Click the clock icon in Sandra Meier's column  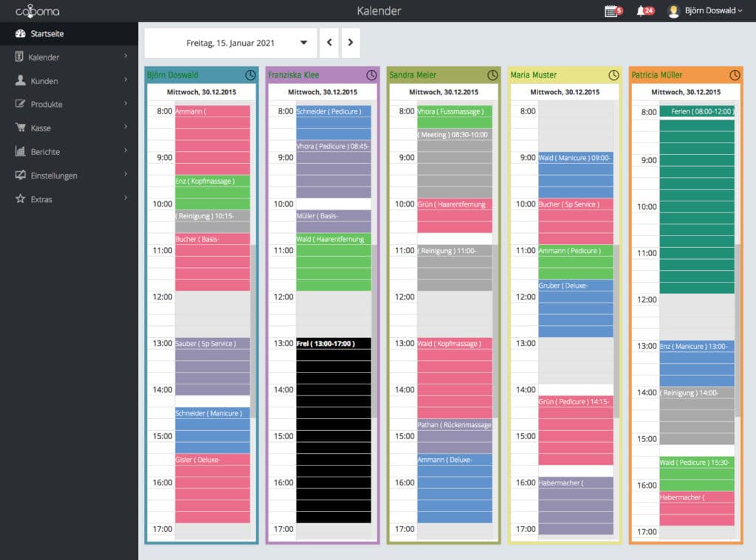[492, 75]
